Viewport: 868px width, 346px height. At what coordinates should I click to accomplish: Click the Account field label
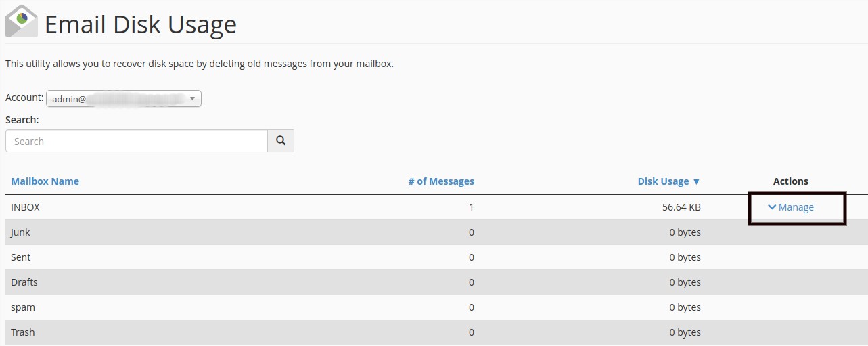tap(24, 98)
